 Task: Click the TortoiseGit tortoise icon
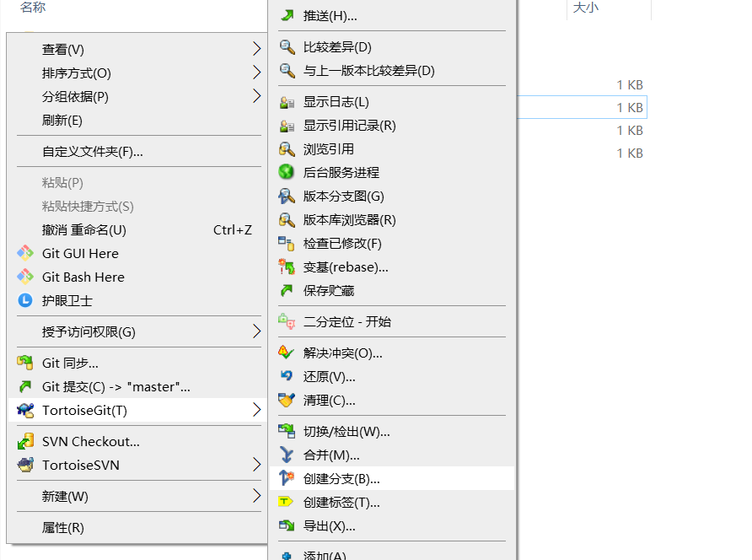pyautogui.click(x=25, y=410)
